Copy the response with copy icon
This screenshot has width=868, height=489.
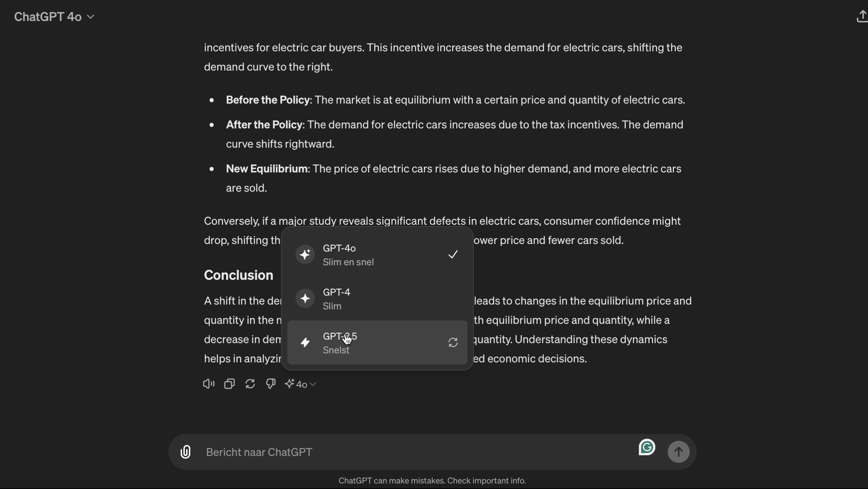tap(229, 384)
